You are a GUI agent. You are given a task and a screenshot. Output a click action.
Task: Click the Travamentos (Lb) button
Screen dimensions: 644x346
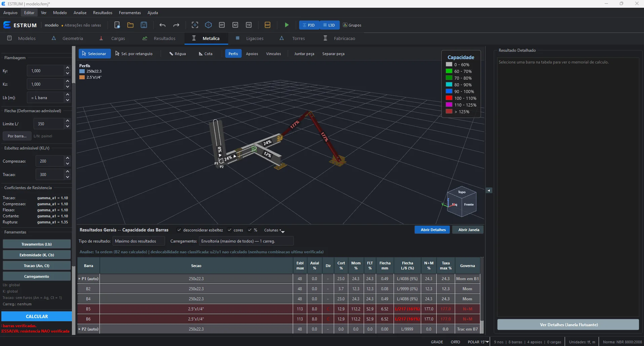point(37,244)
